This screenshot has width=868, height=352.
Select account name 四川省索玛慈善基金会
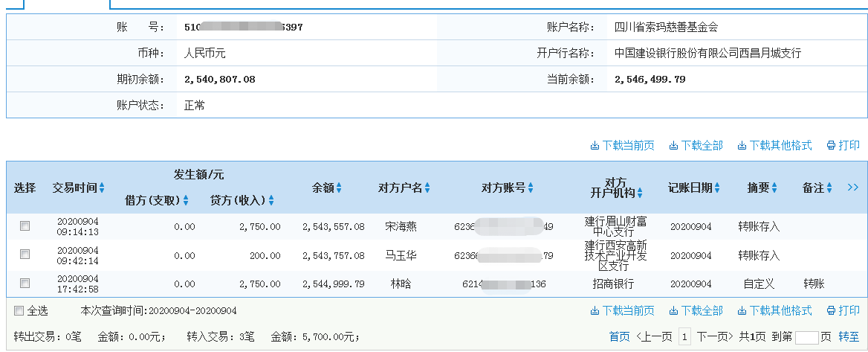click(666, 27)
